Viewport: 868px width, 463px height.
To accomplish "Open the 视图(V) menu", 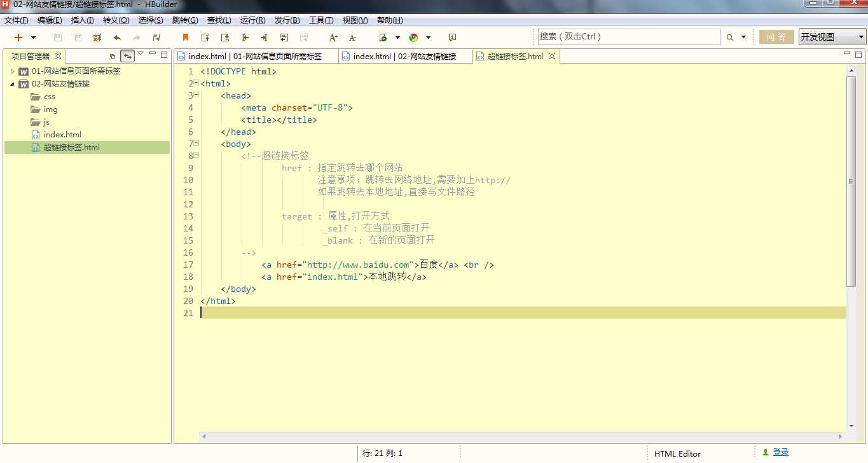I will [355, 20].
